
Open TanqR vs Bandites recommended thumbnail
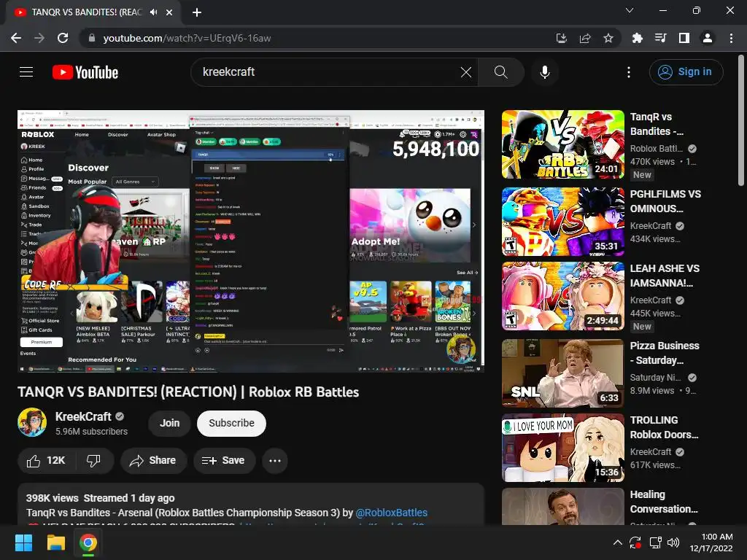click(563, 144)
